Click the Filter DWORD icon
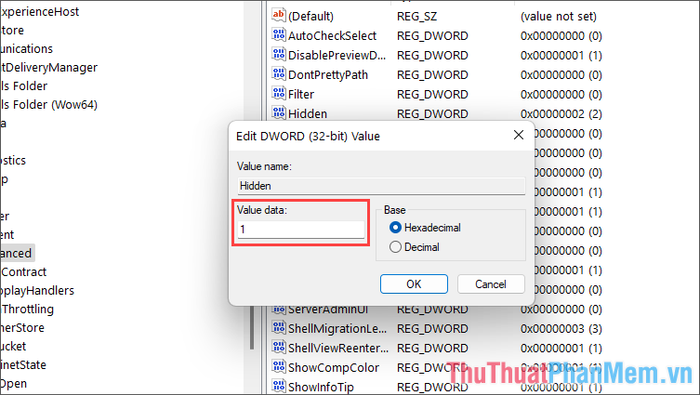 [279, 94]
